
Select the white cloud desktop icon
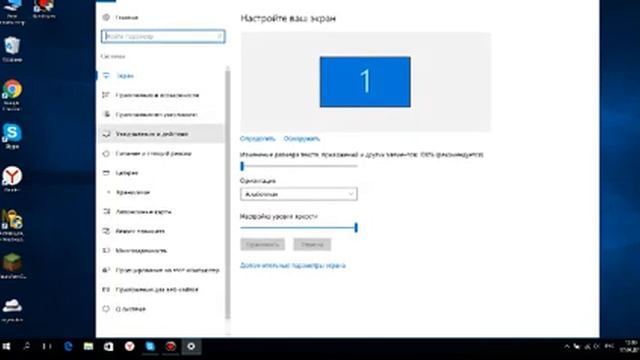coord(12,310)
